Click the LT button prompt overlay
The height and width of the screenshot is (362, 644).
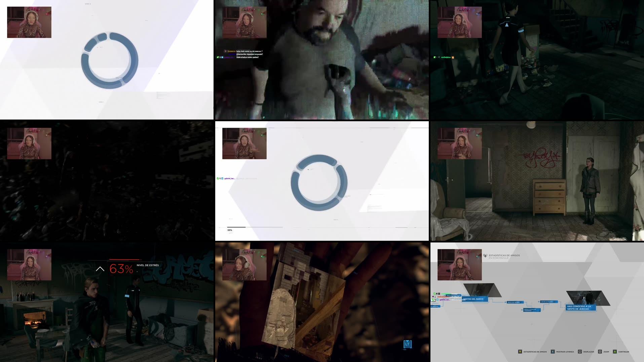pyautogui.click(x=407, y=344)
